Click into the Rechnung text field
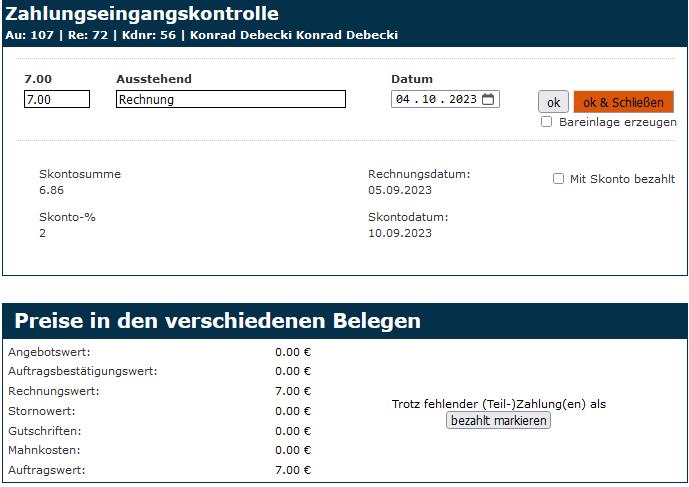 (230, 99)
